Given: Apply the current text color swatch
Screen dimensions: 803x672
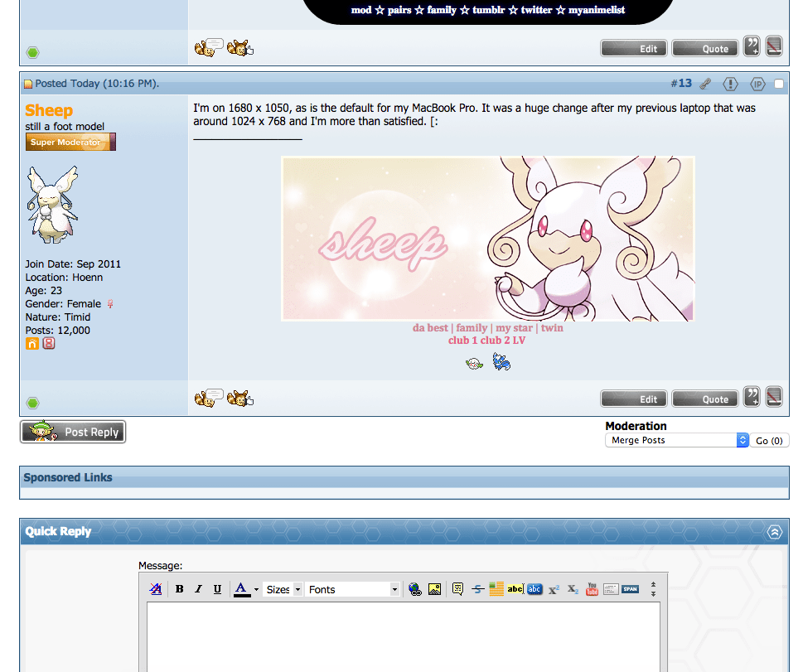Looking at the screenshot, I should (242, 589).
